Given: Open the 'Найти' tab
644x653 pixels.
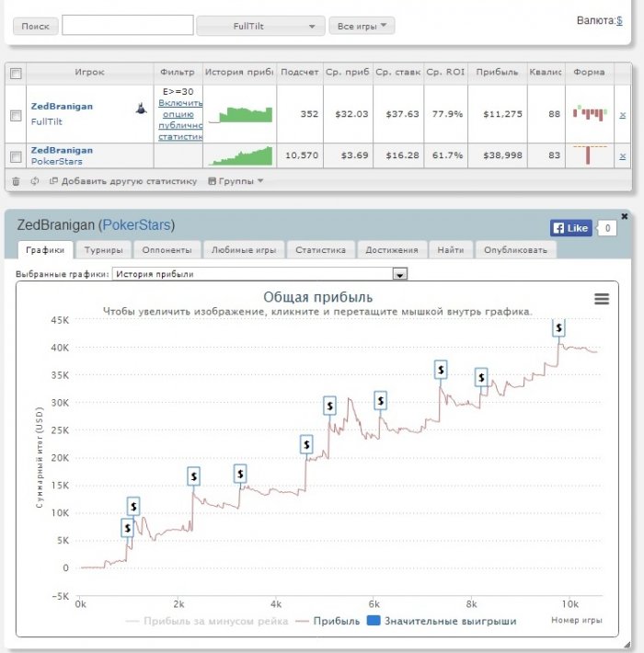Looking at the screenshot, I should click(451, 250).
